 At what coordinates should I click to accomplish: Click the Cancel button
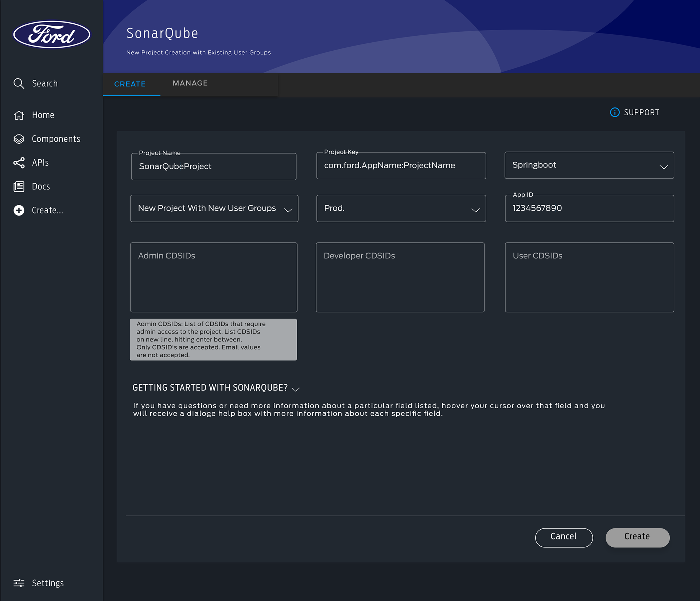tap(564, 538)
